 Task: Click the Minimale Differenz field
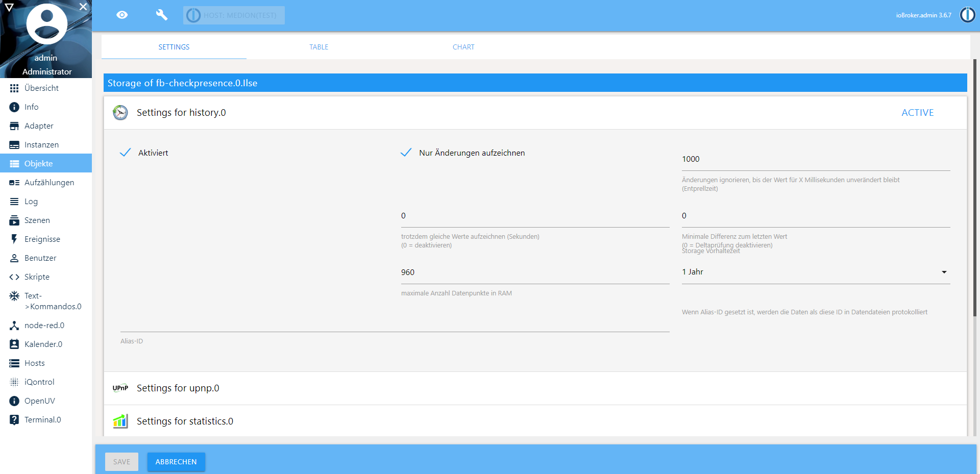tap(816, 216)
